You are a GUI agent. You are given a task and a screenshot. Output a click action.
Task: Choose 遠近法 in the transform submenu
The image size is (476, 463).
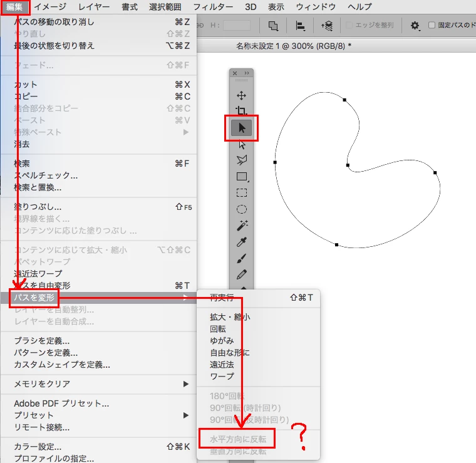(258, 365)
